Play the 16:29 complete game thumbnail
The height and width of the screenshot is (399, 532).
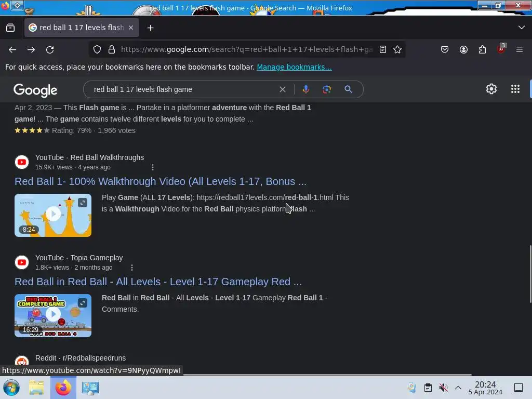[x=53, y=315]
